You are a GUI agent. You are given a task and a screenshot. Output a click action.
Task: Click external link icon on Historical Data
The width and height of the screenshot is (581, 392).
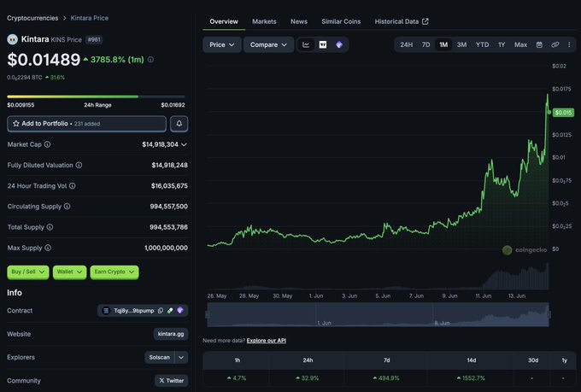point(425,21)
